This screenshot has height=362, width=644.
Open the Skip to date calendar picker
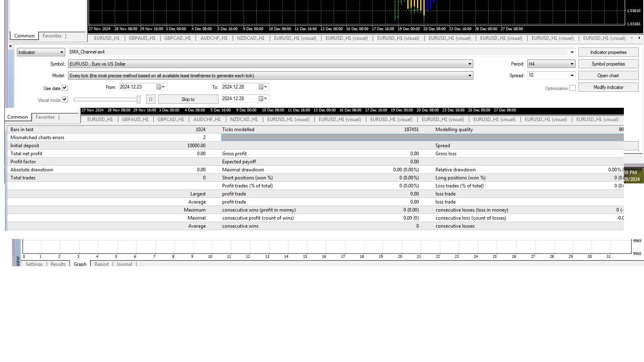click(263, 99)
